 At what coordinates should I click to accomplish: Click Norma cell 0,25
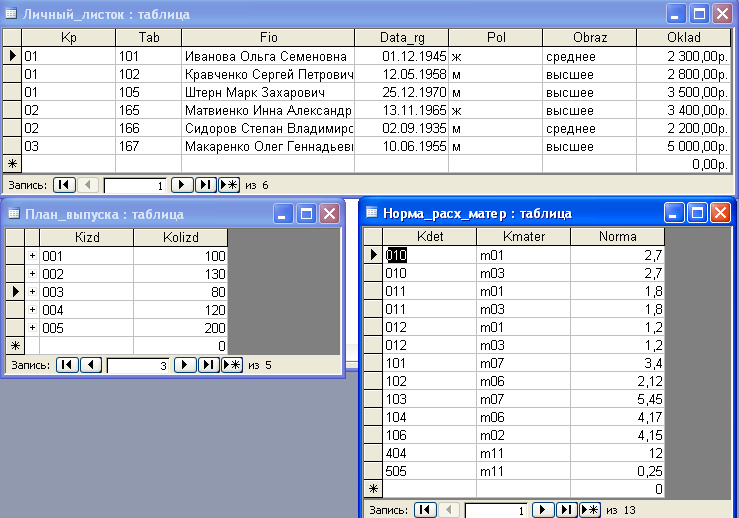pyautogui.click(x=617, y=470)
